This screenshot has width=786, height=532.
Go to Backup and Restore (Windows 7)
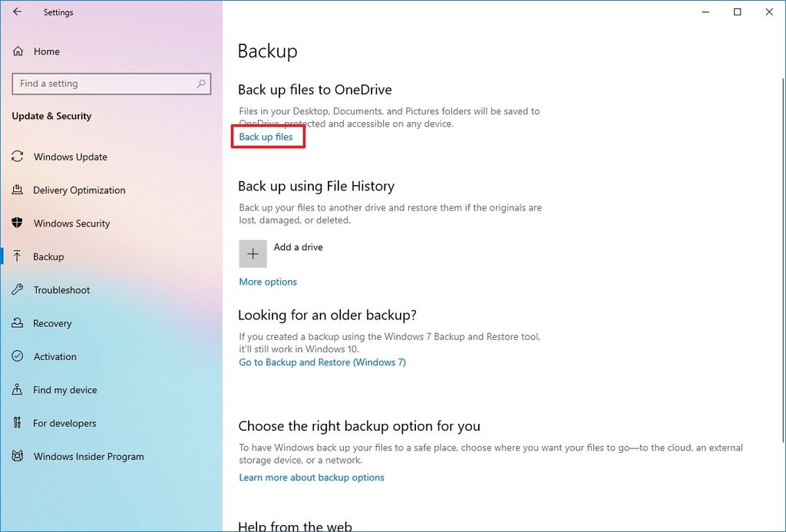click(x=322, y=362)
